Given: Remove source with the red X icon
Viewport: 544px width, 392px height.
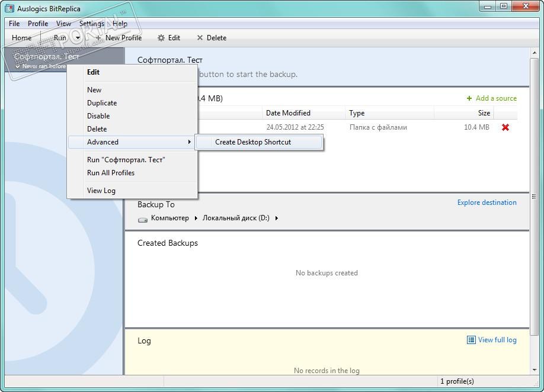Looking at the screenshot, I should (505, 127).
